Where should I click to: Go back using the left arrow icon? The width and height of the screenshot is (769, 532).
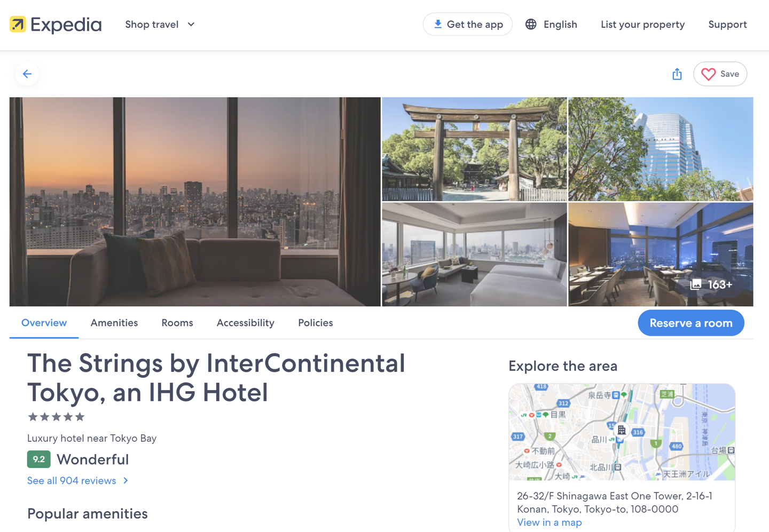point(27,74)
